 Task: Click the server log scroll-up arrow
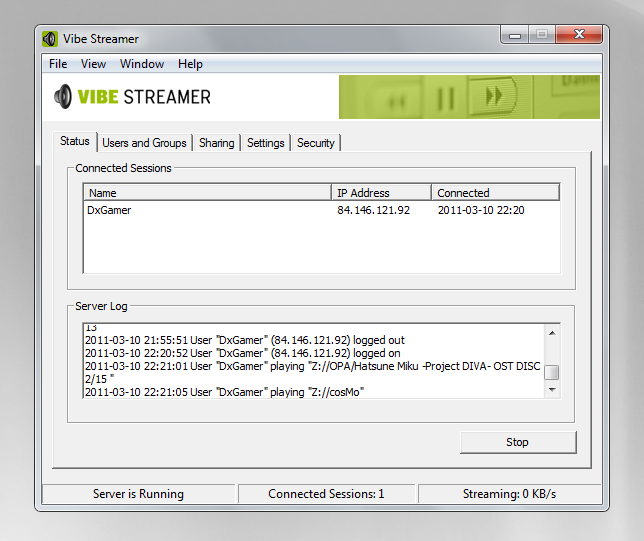coord(551,332)
